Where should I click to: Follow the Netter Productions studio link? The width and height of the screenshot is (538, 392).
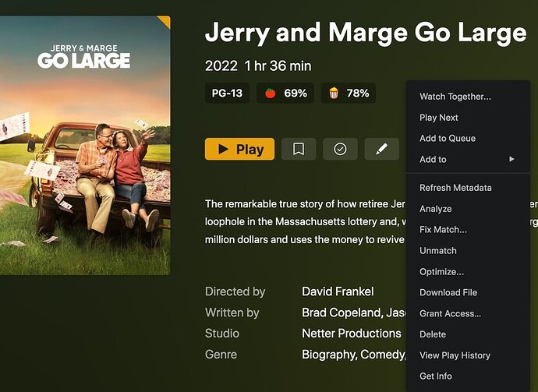point(352,334)
